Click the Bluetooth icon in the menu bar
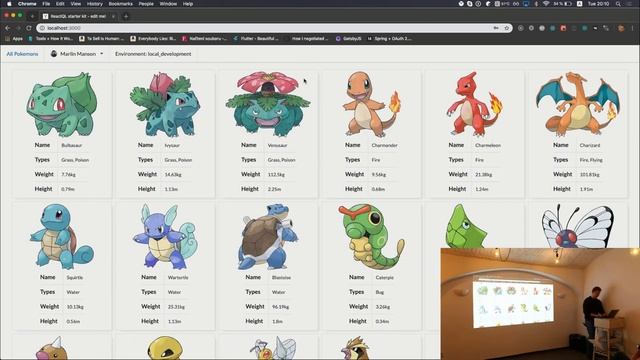 (536, 4)
